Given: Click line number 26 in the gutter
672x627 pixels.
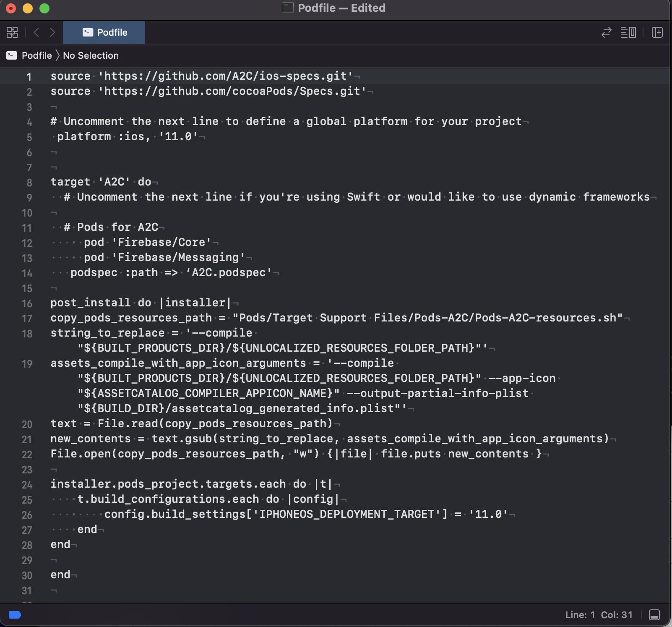Looking at the screenshot, I should [x=27, y=515].
